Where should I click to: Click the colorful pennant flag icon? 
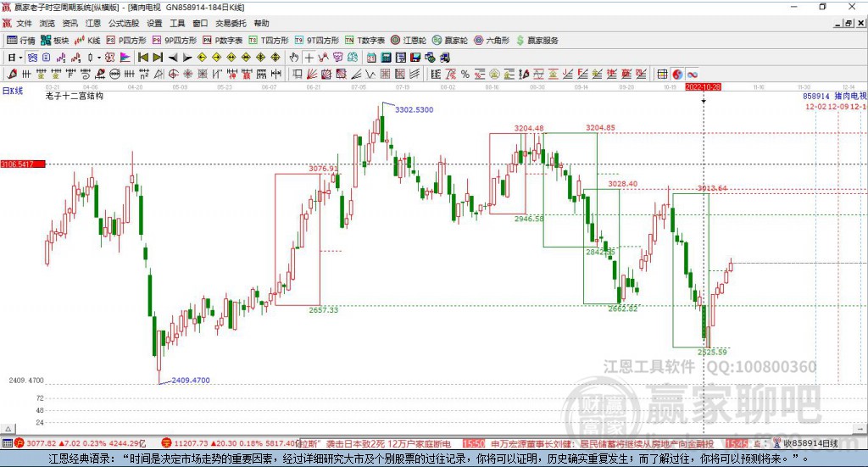point(125,58)
